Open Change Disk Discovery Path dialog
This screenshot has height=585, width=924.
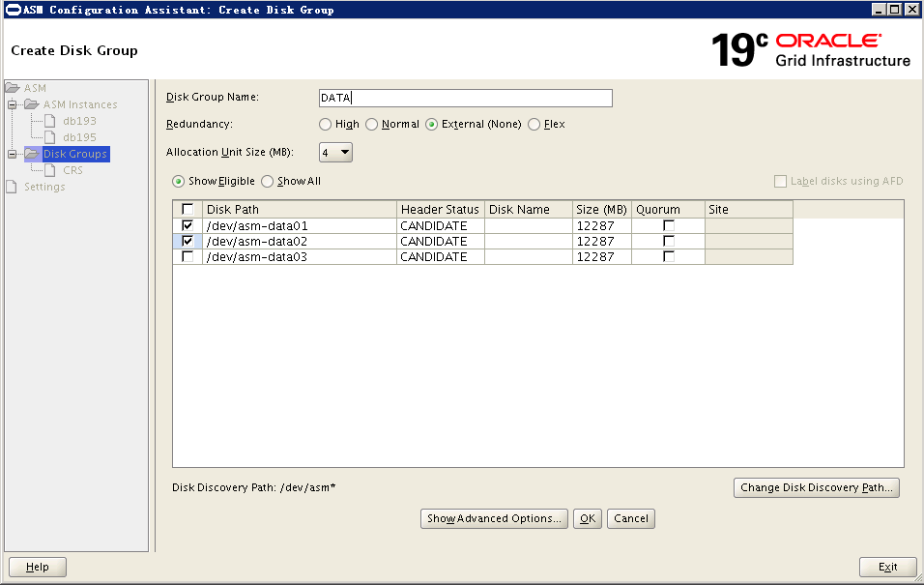[816, 487]
